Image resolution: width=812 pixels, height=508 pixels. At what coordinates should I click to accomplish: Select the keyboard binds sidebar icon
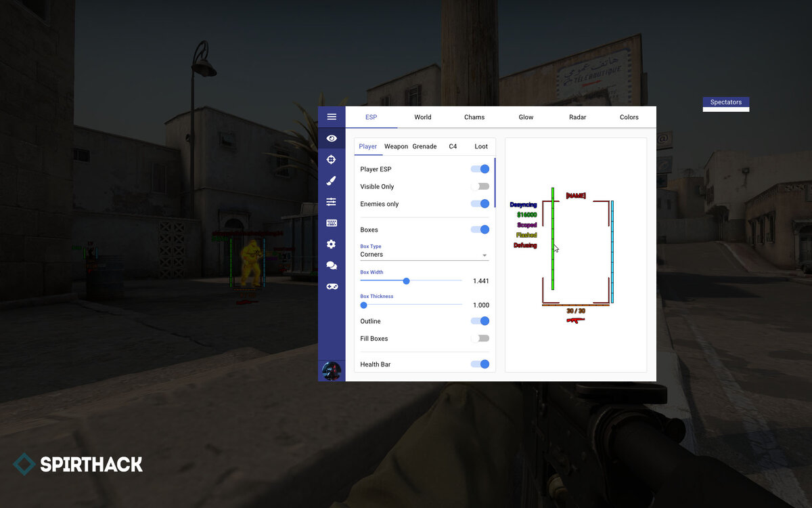(x=332, y=223)
